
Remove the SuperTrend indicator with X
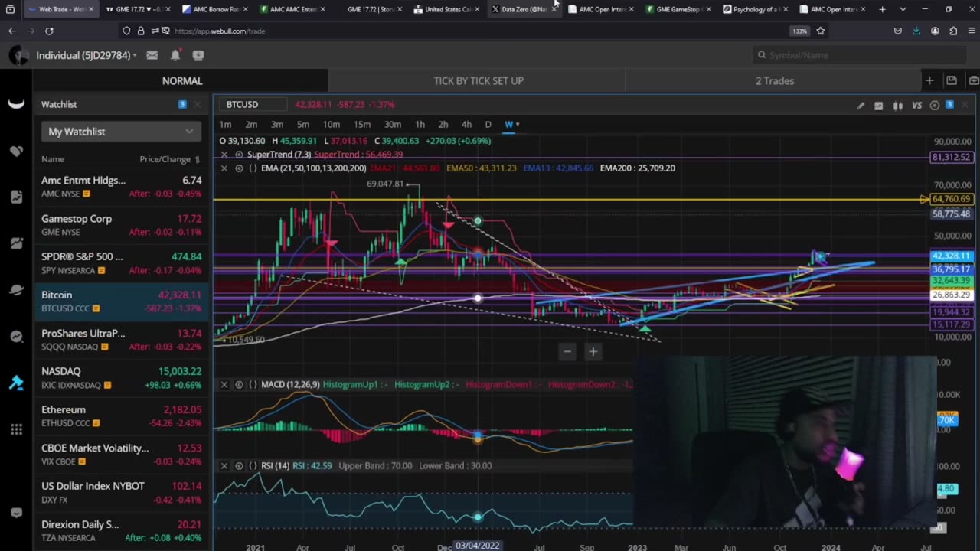point(224,155)
